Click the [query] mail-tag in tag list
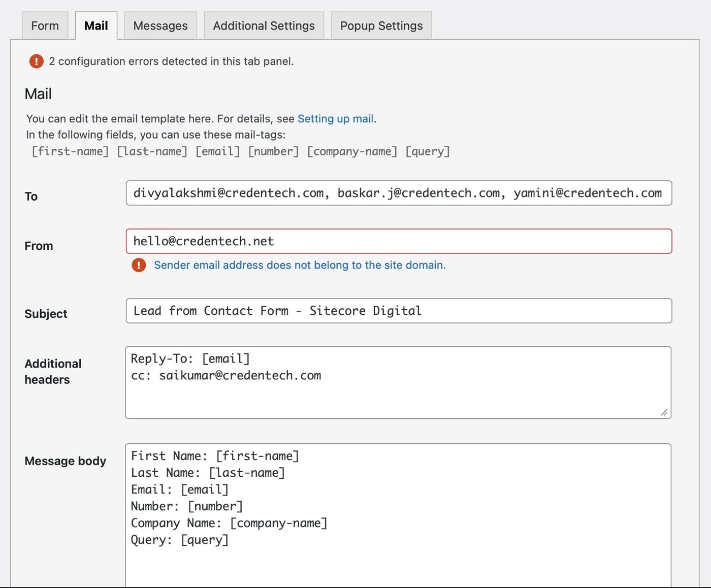The height and width of the screenshot is (588, 711). [x=428, y=151]
